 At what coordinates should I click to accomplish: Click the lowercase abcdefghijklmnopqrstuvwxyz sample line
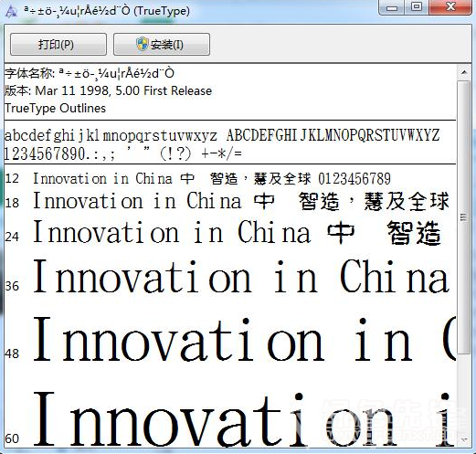point(111,135)
